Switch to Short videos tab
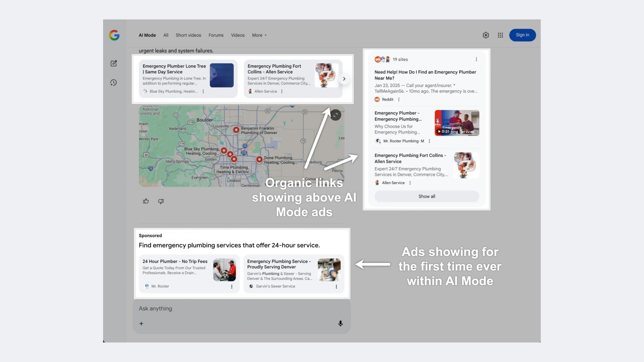644x362 pixels. pos(188,35)
